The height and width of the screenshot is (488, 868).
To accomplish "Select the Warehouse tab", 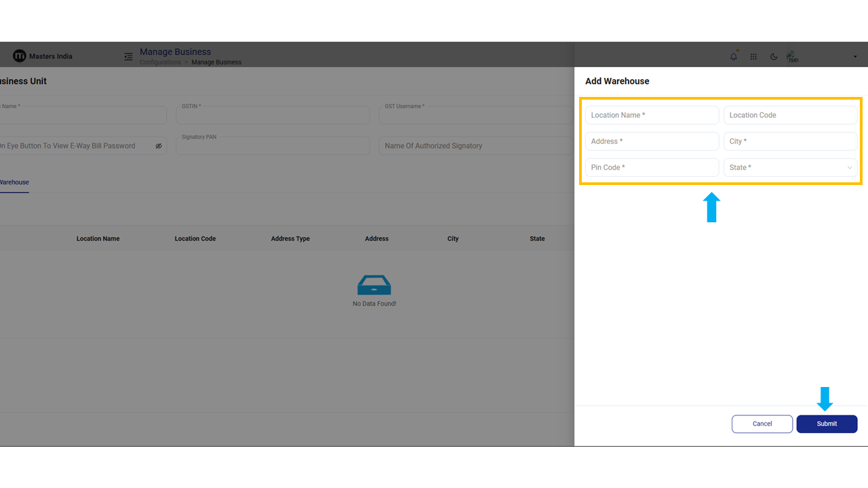I will [14, 182].
